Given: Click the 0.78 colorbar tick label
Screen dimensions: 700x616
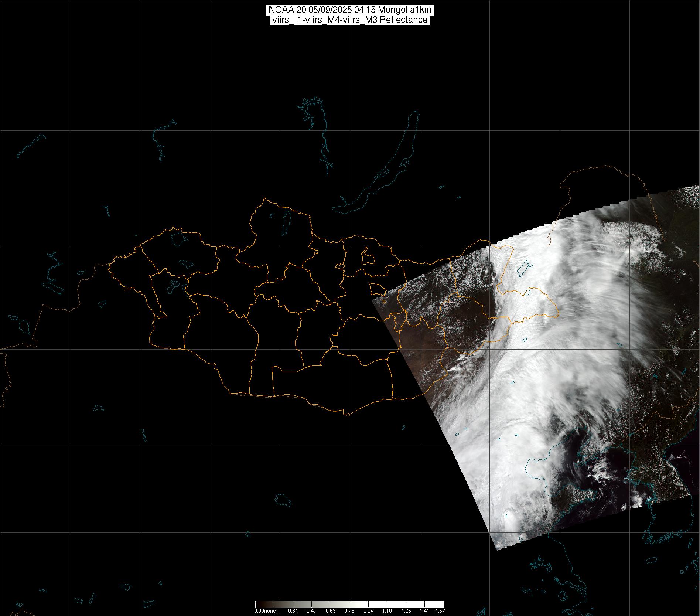Looking at the screenshot, I should (349, 611).
